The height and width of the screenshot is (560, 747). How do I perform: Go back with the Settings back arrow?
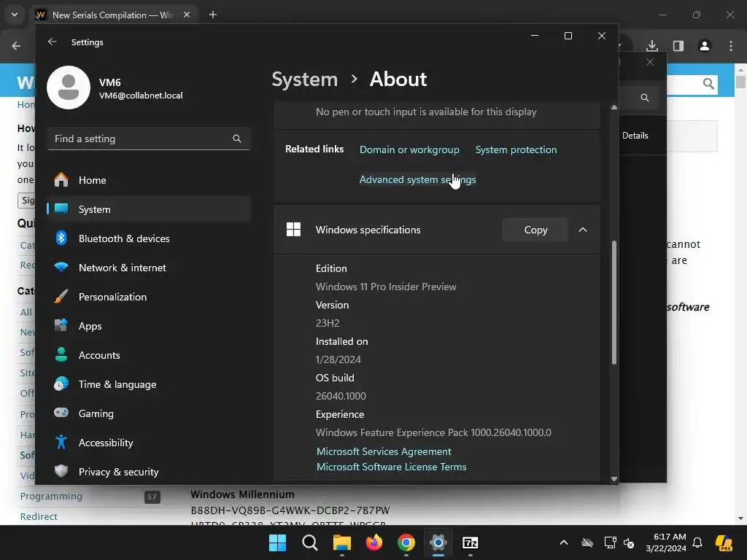(x=53, y=42)
